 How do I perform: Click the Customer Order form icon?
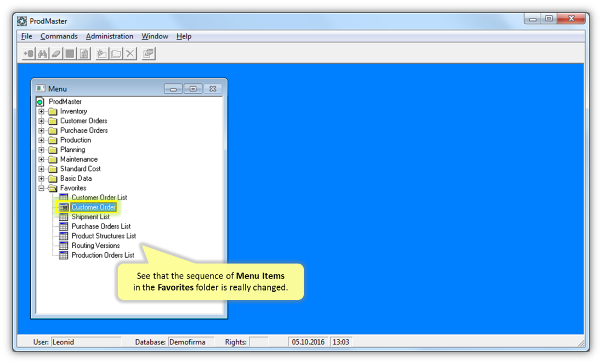click(64, 207)
